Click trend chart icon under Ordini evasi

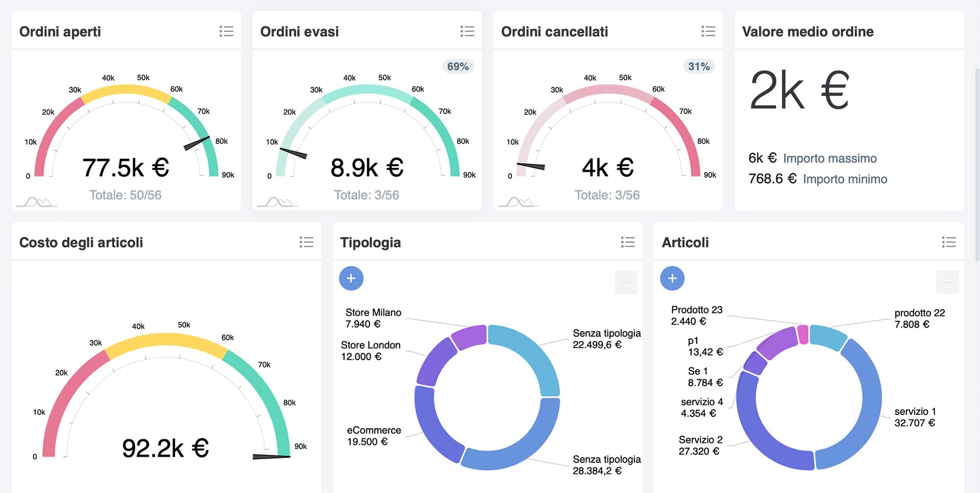278,202
